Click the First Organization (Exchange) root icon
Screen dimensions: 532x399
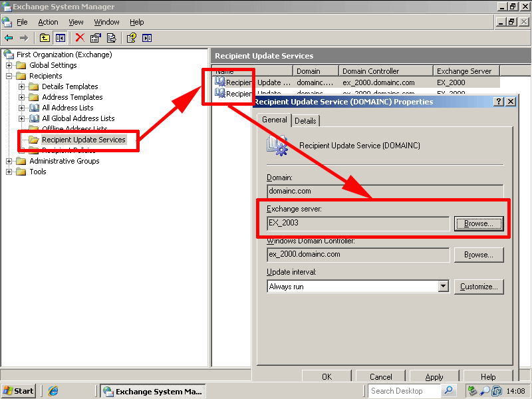coord(9,55)
